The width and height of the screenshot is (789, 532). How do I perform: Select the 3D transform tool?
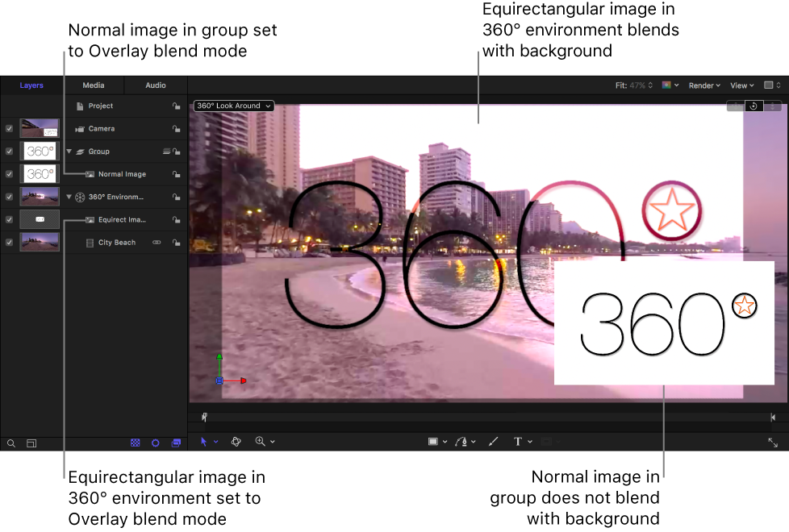(x=236, y=441)
